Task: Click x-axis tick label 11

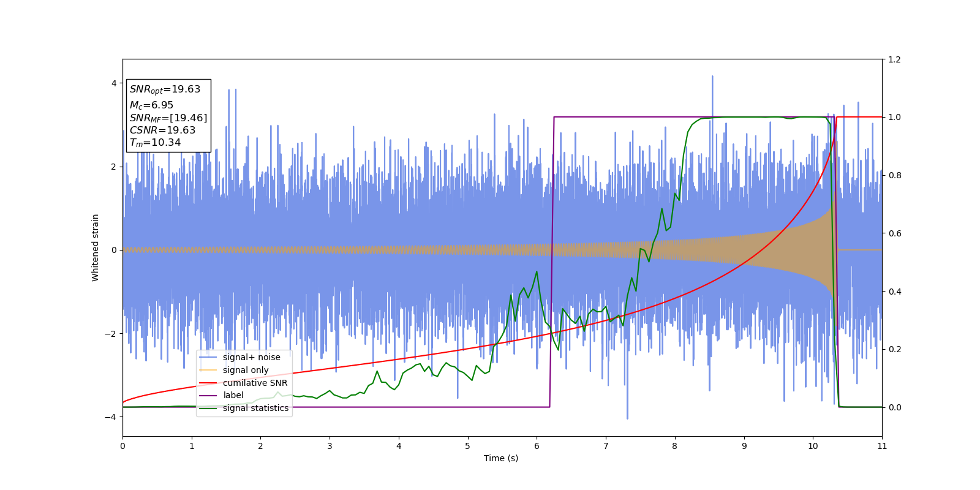Action: coord(882,446)
